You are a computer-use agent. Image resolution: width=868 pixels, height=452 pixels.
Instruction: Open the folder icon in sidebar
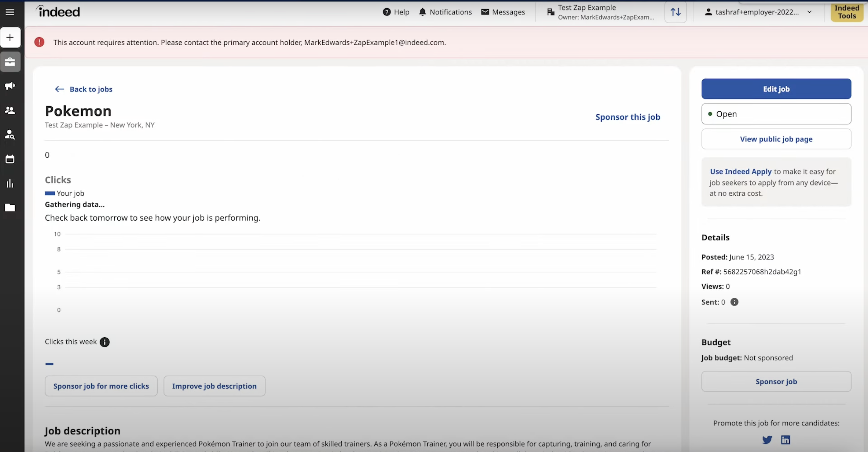click(x=10, y=208)
